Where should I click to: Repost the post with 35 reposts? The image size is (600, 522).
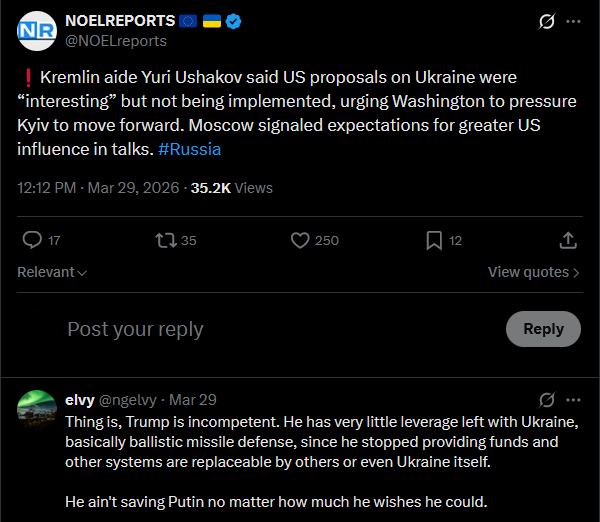pyautogui.click(x=166, y=240)
